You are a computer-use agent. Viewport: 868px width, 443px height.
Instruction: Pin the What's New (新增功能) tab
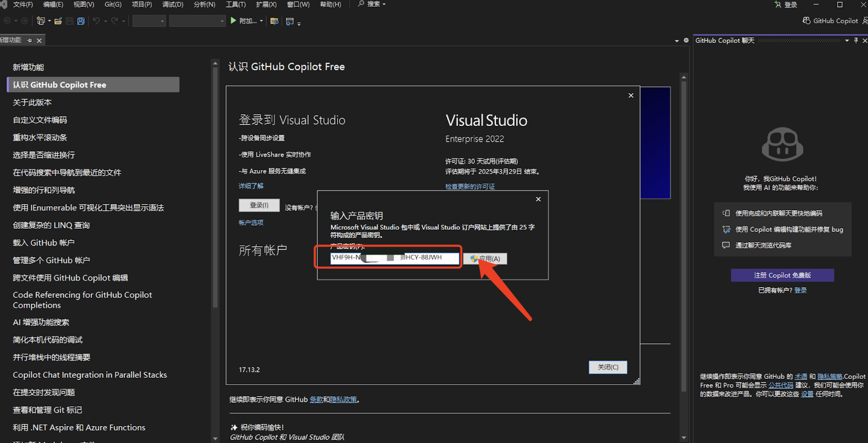30,40
